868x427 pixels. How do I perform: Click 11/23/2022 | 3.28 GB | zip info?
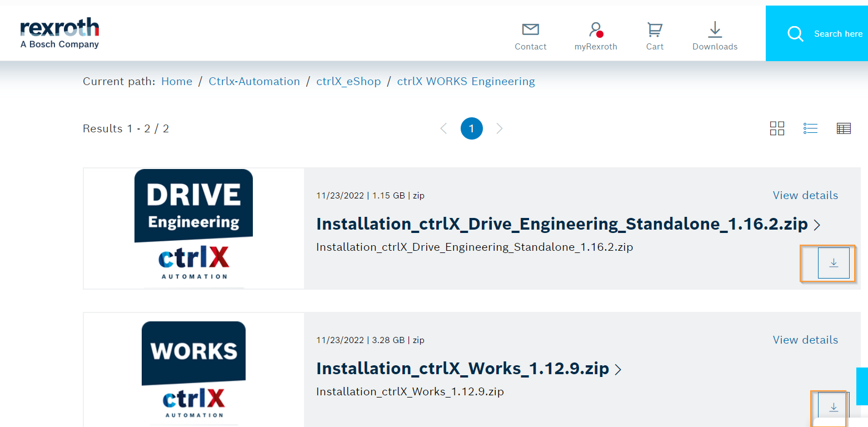tap(370, 340)
